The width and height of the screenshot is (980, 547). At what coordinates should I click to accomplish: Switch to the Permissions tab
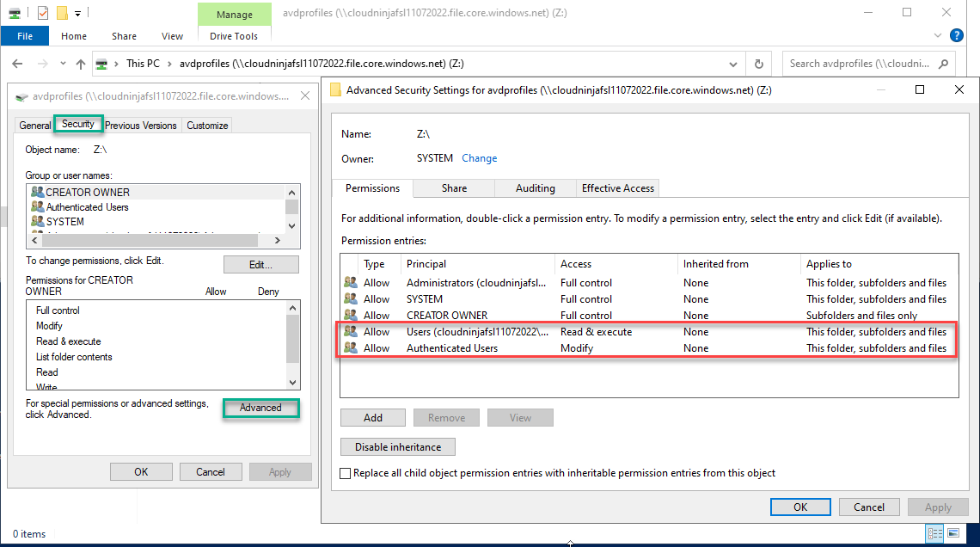372,188
